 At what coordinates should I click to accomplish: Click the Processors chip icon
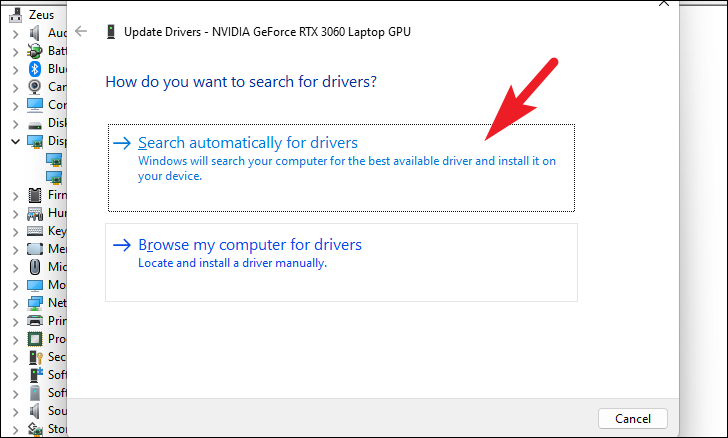(x=35, y=339)
